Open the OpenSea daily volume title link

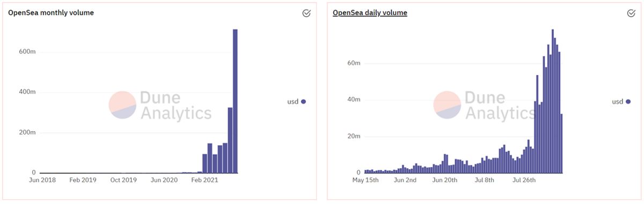point(370,13)
